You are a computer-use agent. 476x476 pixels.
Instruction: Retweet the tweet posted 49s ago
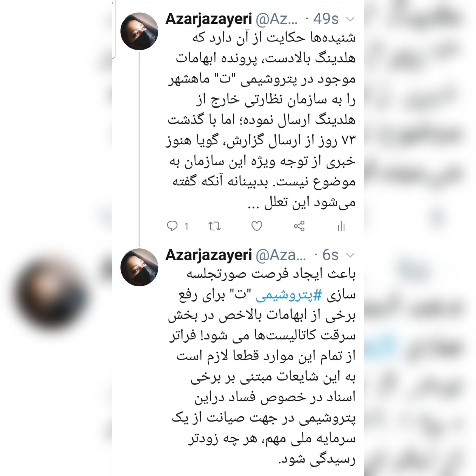click(x=214, y=226)
